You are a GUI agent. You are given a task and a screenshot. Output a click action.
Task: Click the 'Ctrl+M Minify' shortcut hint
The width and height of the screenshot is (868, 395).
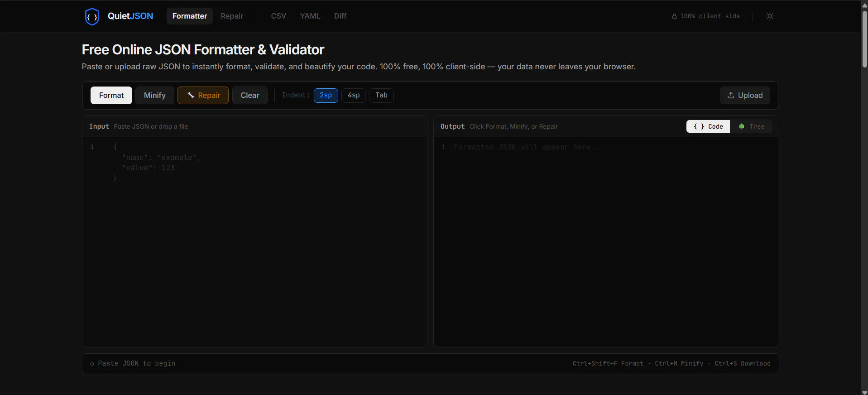(679, 363)
